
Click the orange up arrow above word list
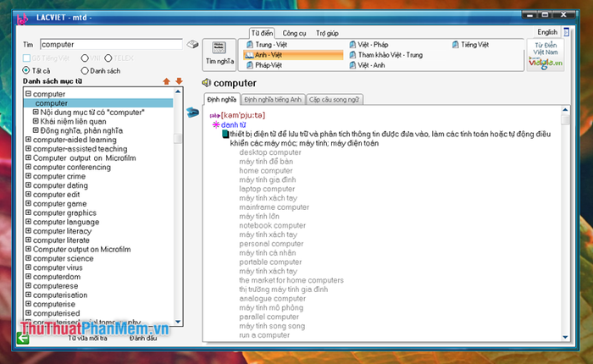pyautogui.click(x=166, y=81)
